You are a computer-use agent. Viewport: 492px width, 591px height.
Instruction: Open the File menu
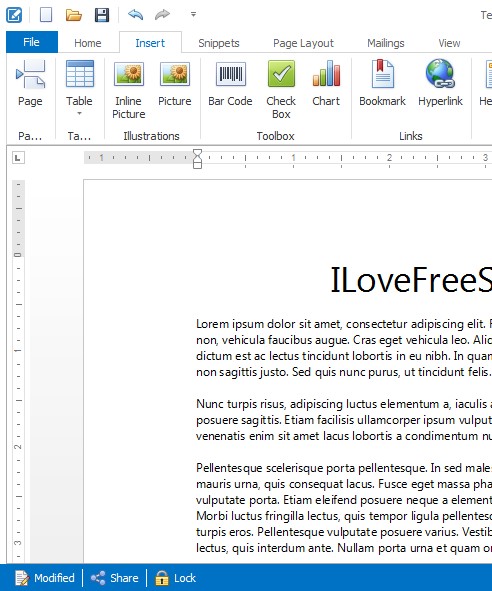point(32,42)
